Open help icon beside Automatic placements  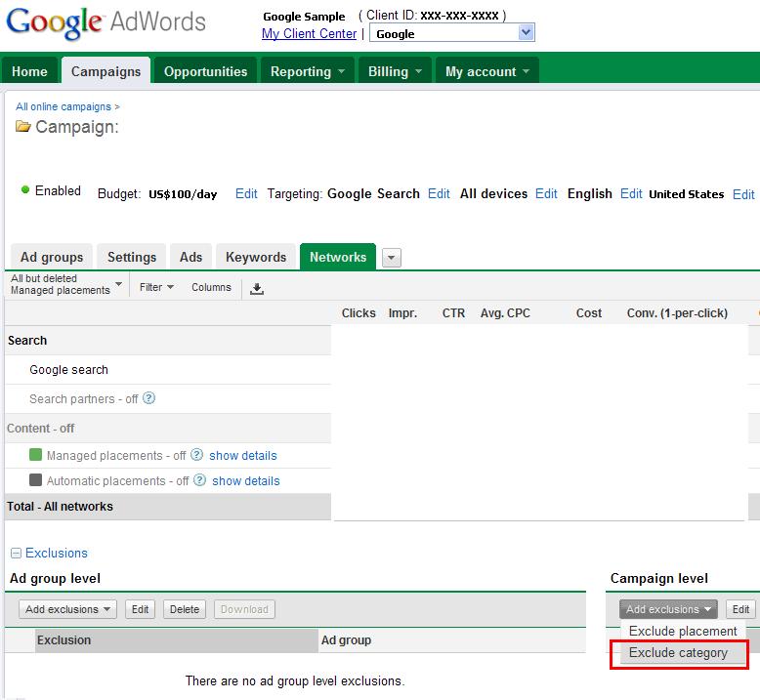(199, 480)
